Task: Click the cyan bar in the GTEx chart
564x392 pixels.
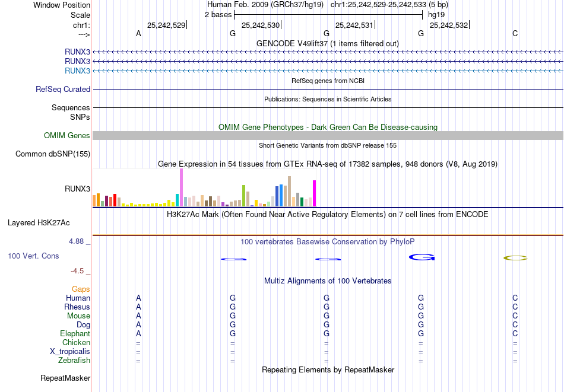Action: coord(177,200)
